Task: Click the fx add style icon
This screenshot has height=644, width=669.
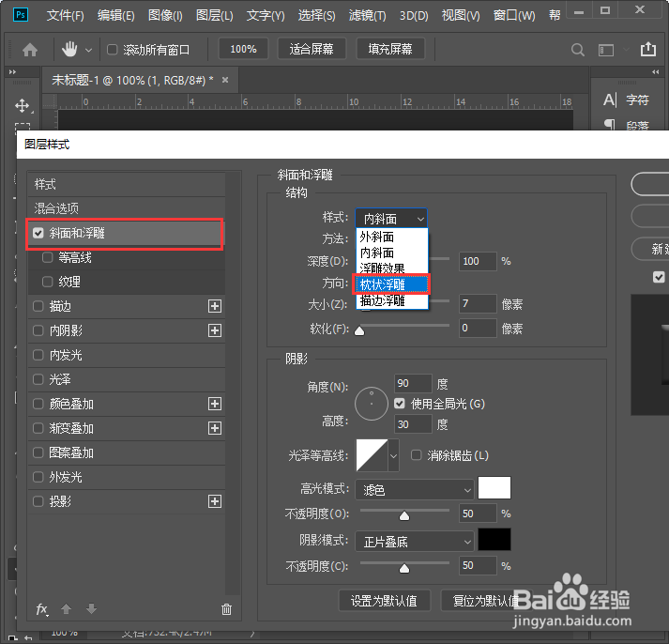Action: pos(42,609)
